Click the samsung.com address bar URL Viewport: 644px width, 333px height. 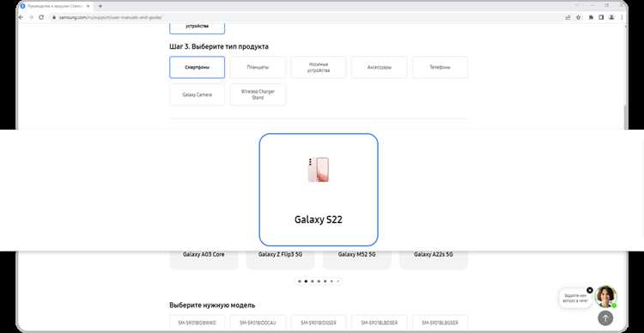(111, 17)
